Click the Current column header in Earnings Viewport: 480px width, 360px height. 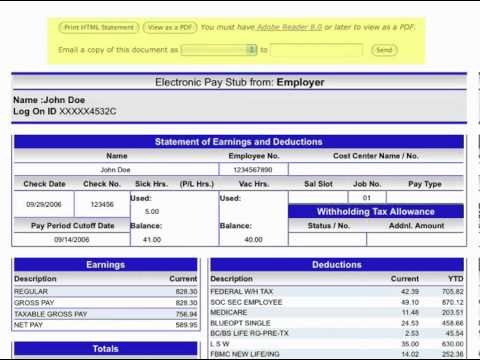[183, 279]
